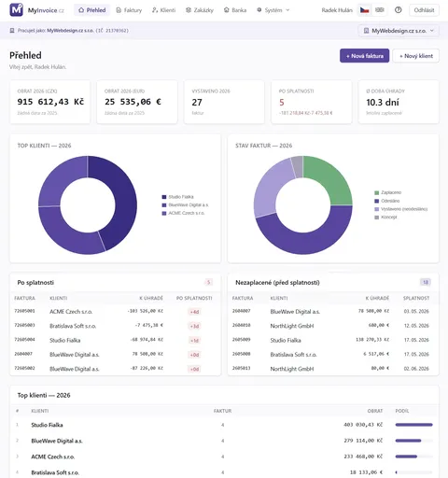Click the people icon beside Klienti
448x478 pixels.
155,10
